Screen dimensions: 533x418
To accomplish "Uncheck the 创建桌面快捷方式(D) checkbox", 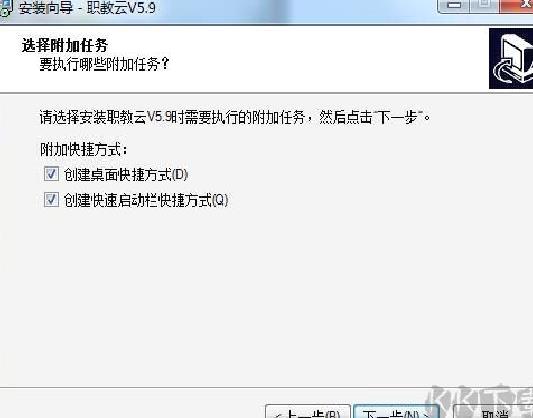I will pyautogui.click(x=51, y=174).
